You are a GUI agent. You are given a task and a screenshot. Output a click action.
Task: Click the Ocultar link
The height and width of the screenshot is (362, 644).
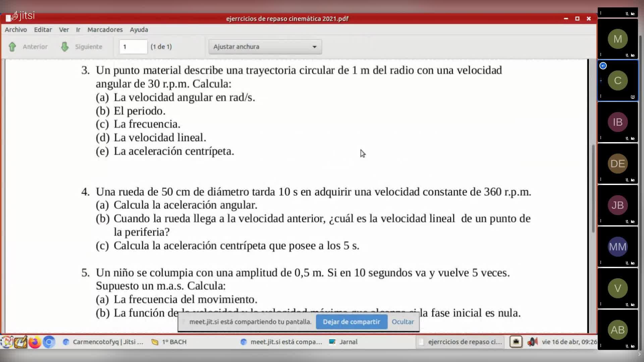pos(402,322)
